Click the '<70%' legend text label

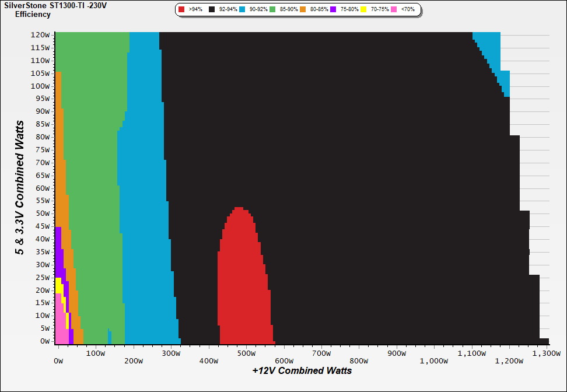click(x=408, y=10)
